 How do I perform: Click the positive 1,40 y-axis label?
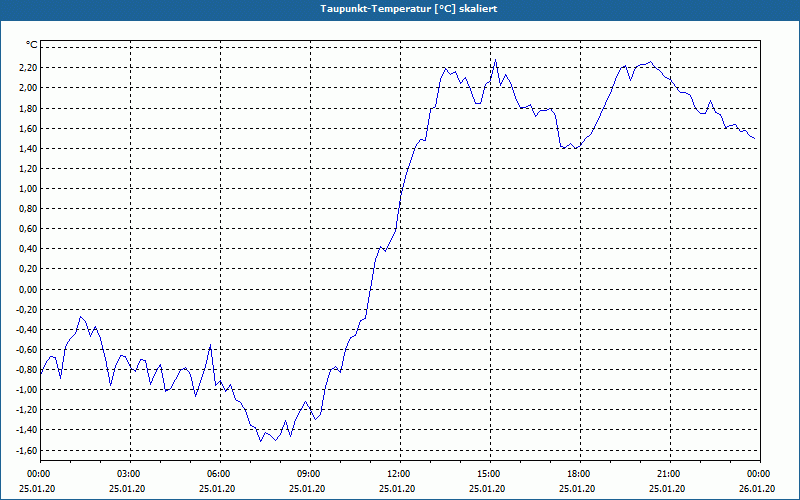29,148
